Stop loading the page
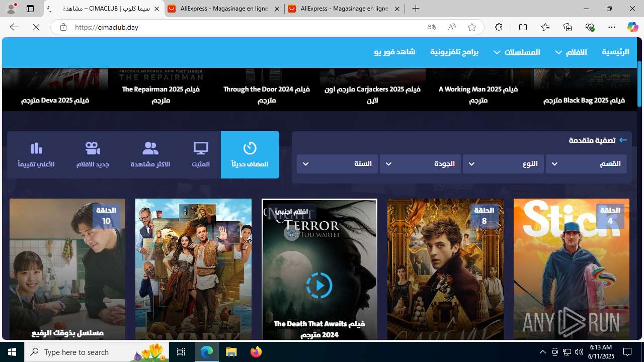Viewport: 644px width, 362px height. [x=36, y=27]
